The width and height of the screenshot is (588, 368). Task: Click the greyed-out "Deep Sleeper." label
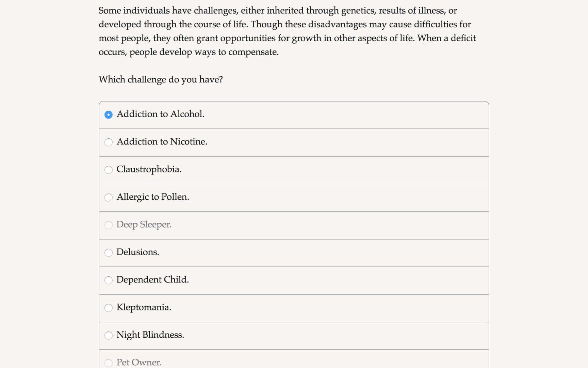pyautogui.click(x=144, y=225)
